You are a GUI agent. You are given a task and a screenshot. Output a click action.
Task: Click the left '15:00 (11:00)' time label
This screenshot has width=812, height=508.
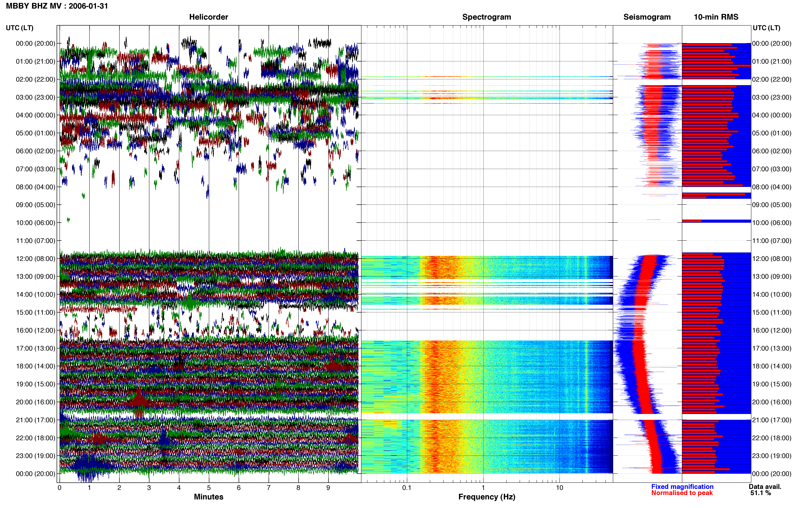(x=36, y=313)
